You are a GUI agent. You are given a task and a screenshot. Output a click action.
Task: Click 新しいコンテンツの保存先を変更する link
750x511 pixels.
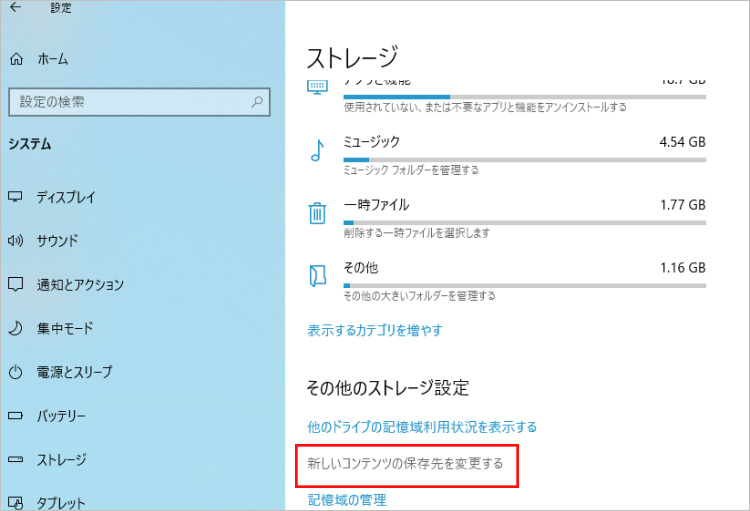click(405, 464)
